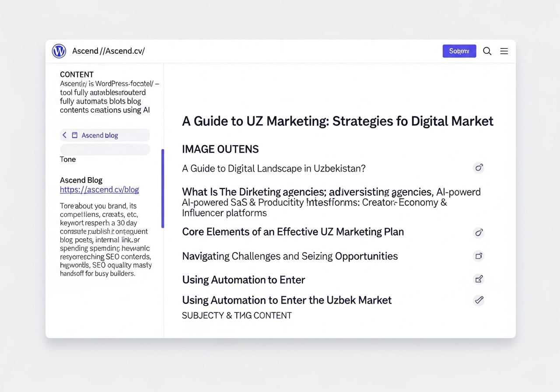This screenshot has height=392, width=560.
Task: Select Core Elements of an Effective UZ Marketing Plan
Action: tap(293, 232)
